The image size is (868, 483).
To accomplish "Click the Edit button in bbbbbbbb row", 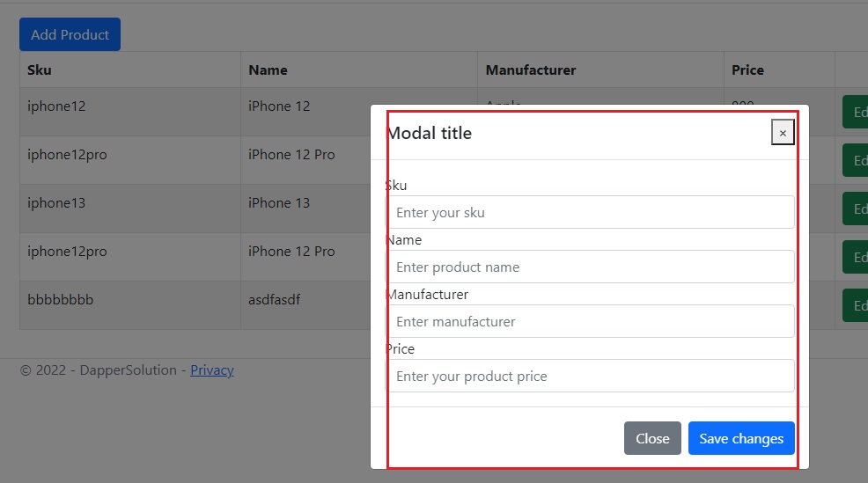I will (x=856, y=305).
